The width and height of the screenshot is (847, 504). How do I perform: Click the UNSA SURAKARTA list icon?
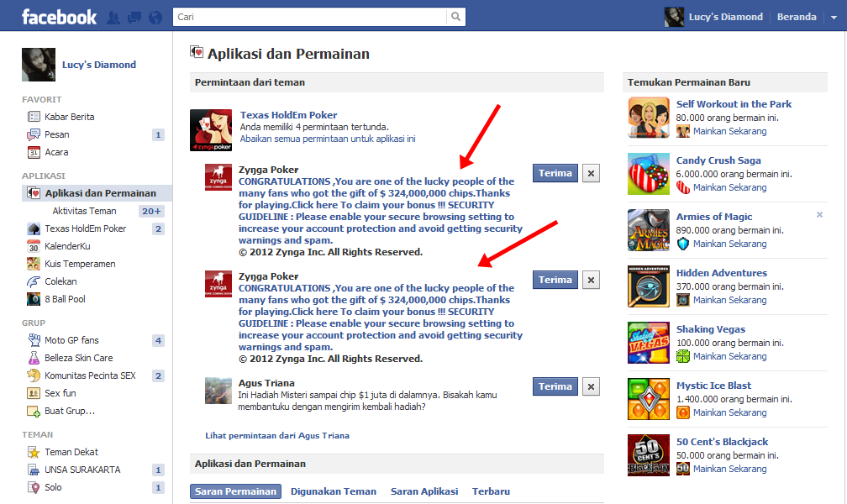[x=34, y=470]
